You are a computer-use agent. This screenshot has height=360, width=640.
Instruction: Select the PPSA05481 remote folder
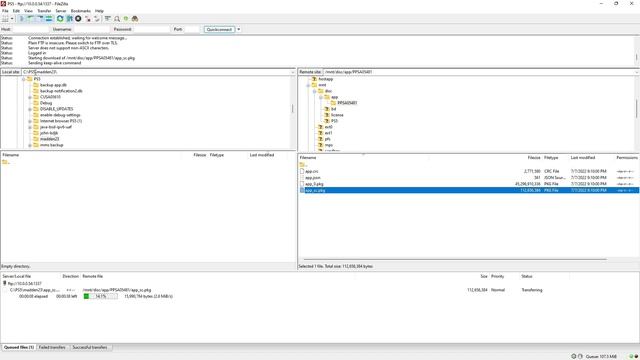click(x=347, y=103)
